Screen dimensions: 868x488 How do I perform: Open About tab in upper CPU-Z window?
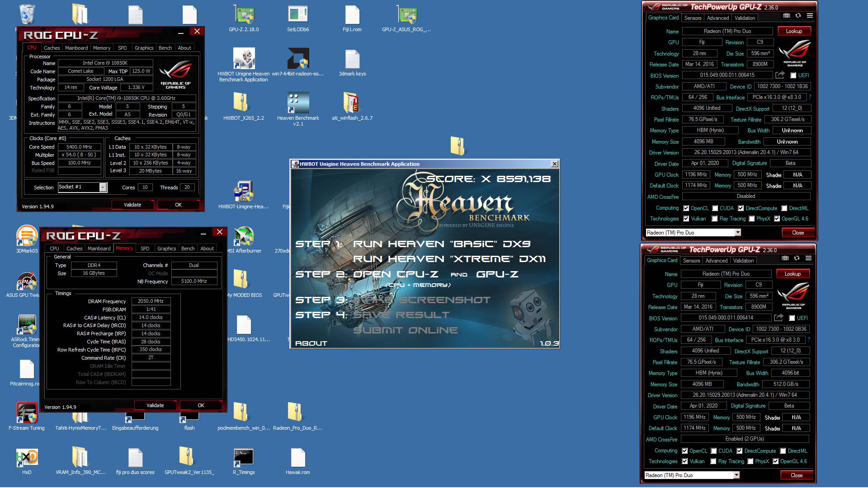(x=184, y=48)
